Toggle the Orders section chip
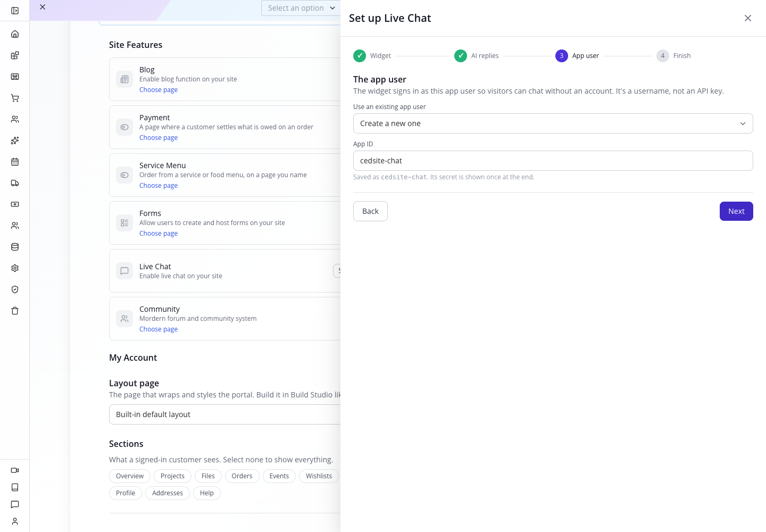766x532 pixels. [x=242, y=476]
